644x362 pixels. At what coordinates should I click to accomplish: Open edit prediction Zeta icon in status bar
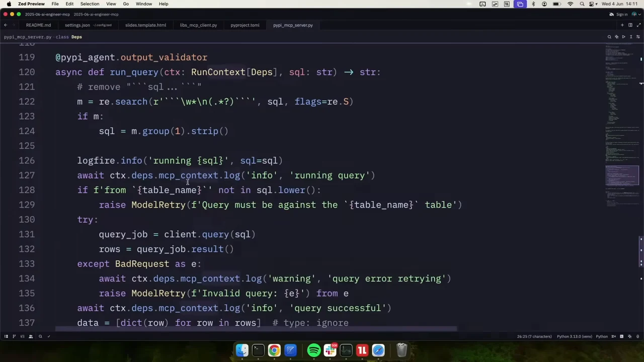click(x=613, y=336)
